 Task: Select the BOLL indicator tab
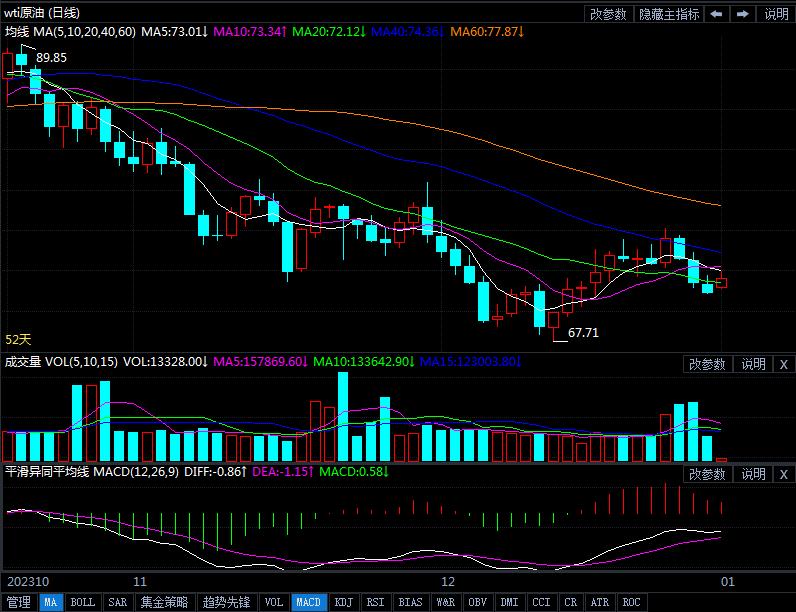[83, 602]
